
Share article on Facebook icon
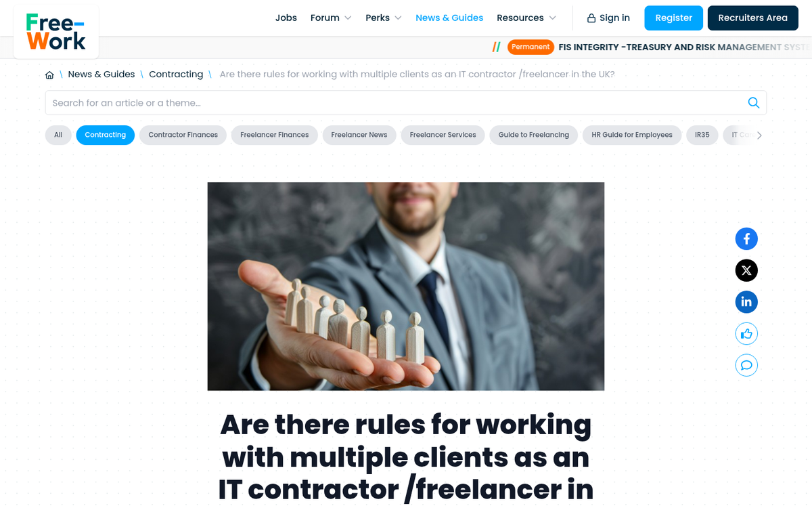coord(746,239)
